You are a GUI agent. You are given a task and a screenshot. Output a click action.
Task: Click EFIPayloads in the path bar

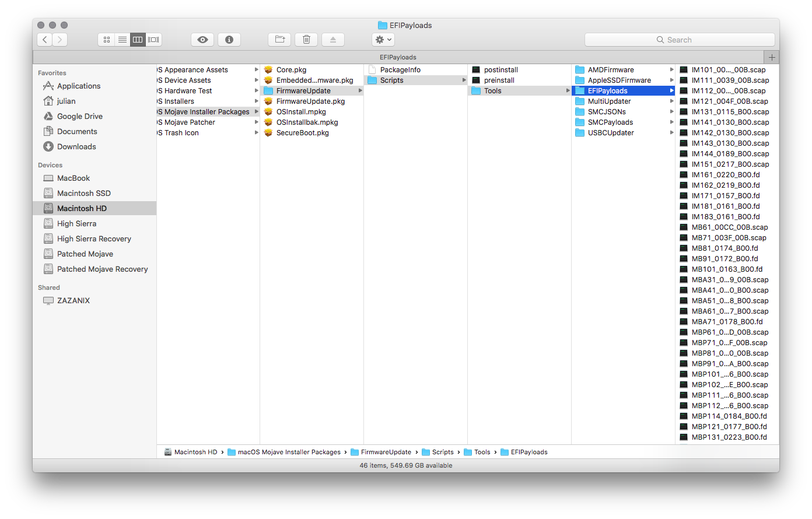click(524, 452)
